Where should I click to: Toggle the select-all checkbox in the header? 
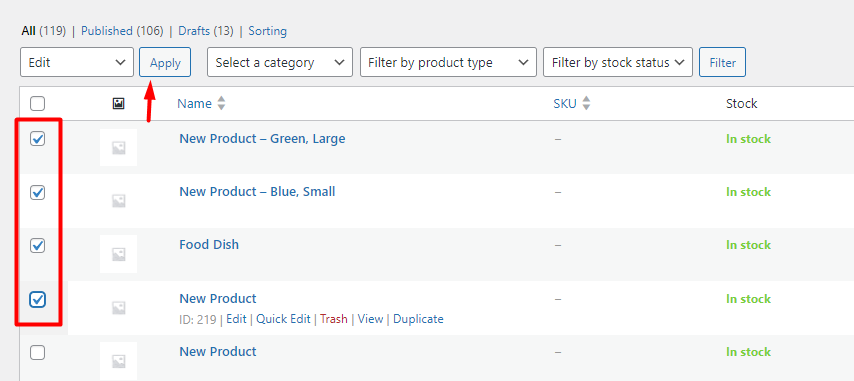coord(38,103)
